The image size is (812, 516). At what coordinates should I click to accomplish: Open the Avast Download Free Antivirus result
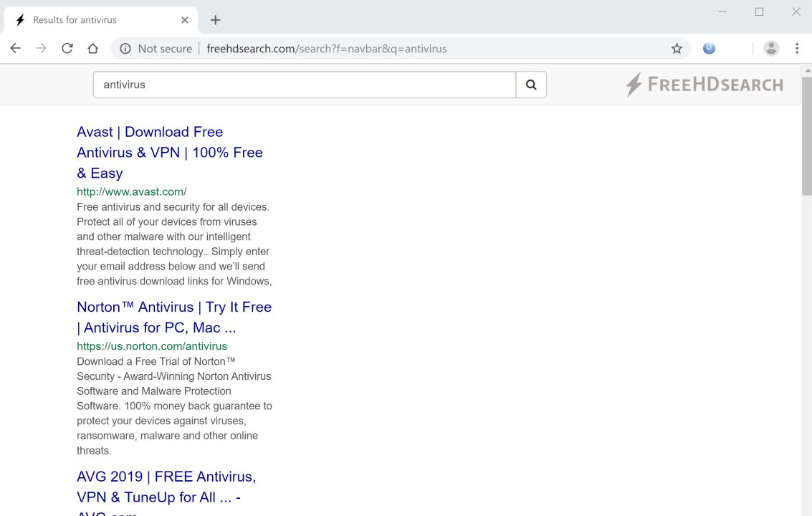170,153
